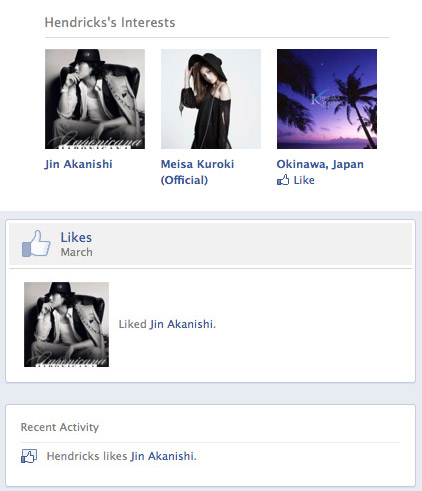Open Jin Akanishi interest photo

(95, 99)
